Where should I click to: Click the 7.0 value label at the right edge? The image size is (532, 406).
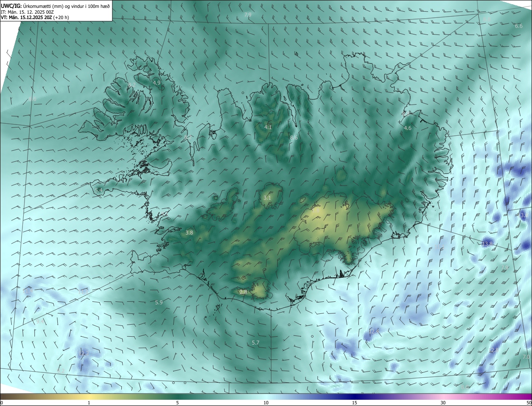[526, 357]
